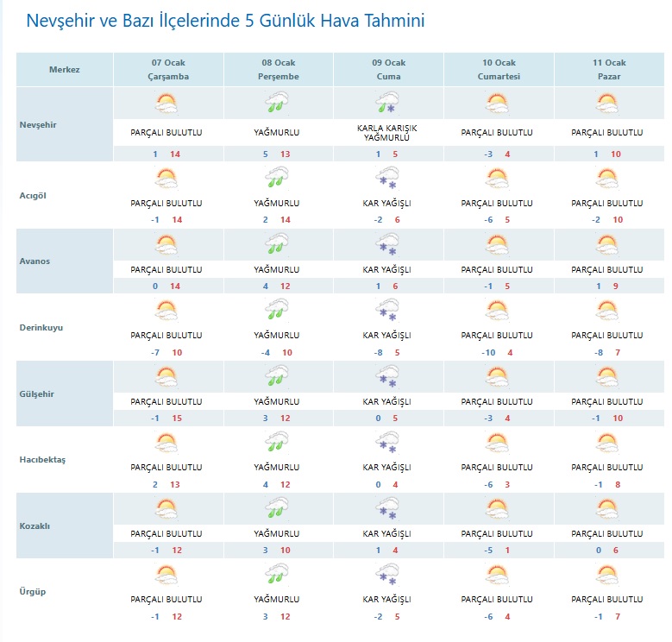The image size is (672, 642).
Task: Click Nevşehir partly cloudy icon for 07 Ocak
Action: (x=166, y=105)
